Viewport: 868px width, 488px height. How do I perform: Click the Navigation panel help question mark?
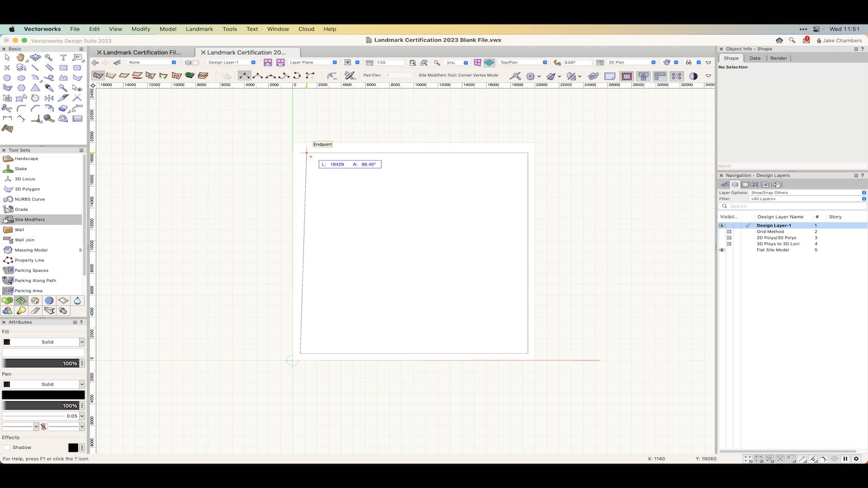[862, 176]
